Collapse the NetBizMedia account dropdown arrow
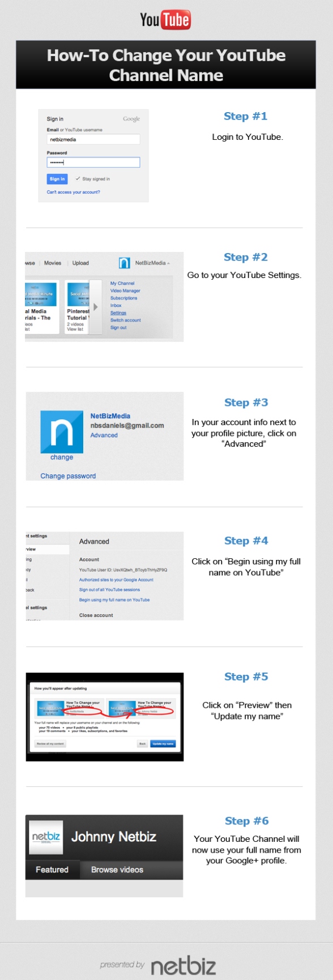This screenshot has width=333, height=980. coord(169,263)
